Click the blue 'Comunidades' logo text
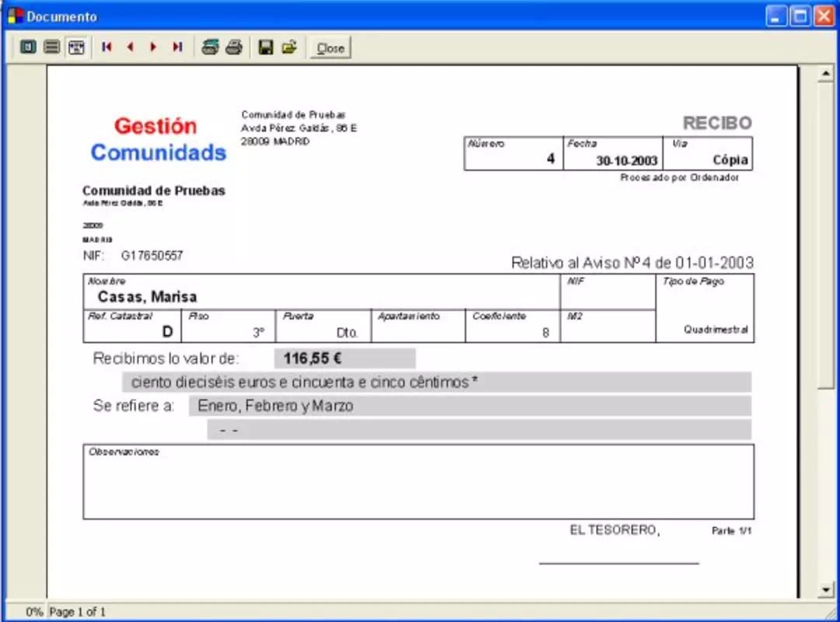Screen dimensions: 840x622 click(159, 152)
